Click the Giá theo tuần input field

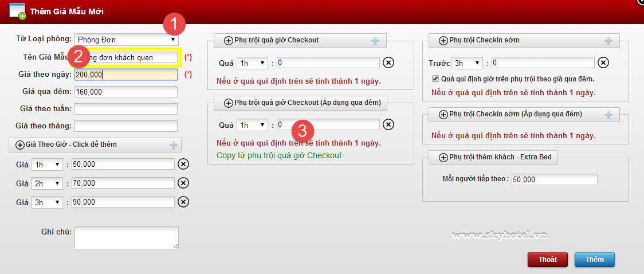point(126,109)
